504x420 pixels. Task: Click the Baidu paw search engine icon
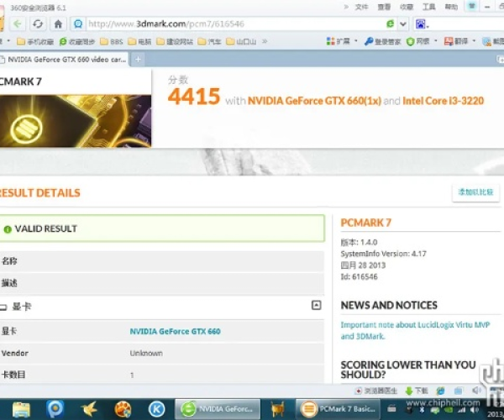(x=421, y=24)
